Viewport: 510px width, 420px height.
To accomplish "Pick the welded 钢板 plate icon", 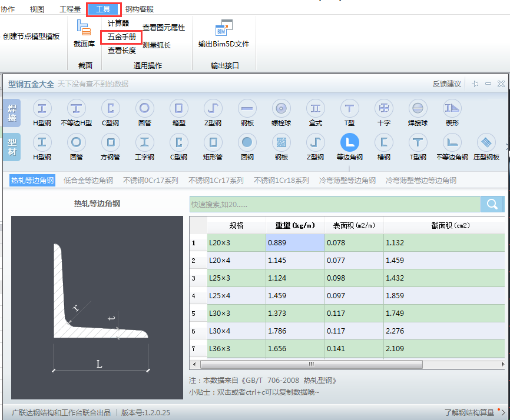I will (247, 108).
